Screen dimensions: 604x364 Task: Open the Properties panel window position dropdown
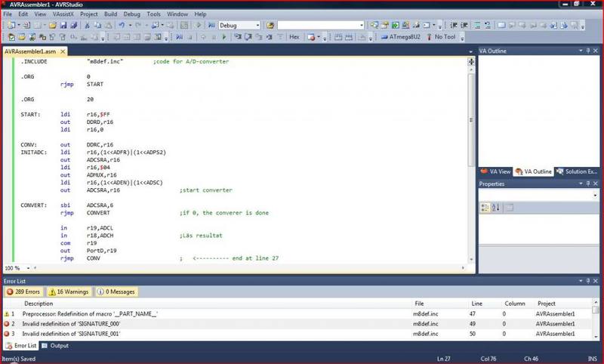[581, 184]
